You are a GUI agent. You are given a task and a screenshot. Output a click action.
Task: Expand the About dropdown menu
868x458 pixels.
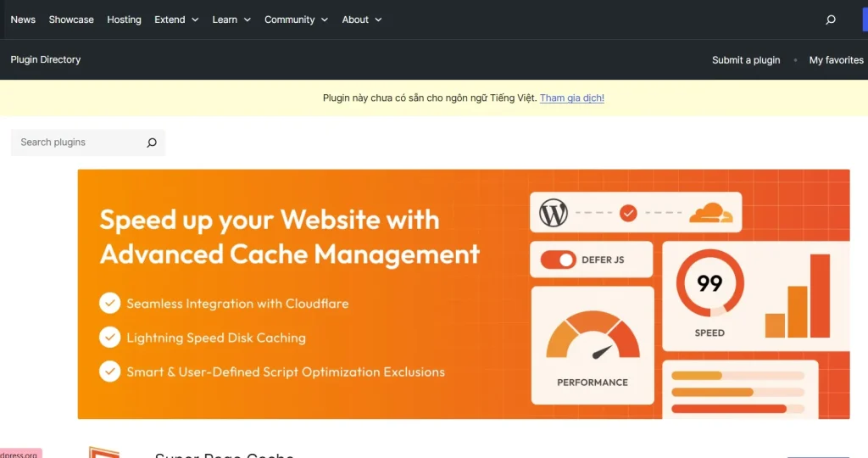click(x=361, y=20)
